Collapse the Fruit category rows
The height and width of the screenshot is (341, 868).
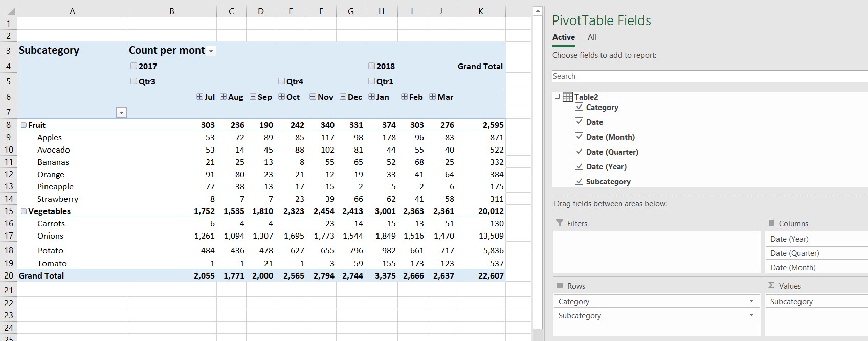pos(24,125)
